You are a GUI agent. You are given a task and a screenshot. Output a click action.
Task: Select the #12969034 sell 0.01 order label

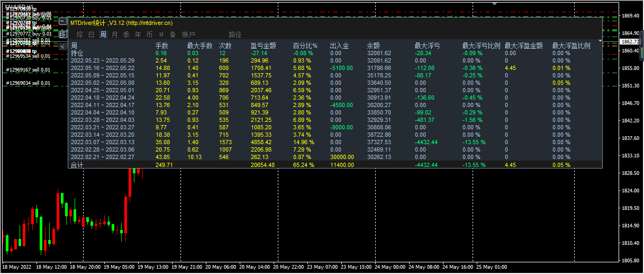click(x=28, y=83)
